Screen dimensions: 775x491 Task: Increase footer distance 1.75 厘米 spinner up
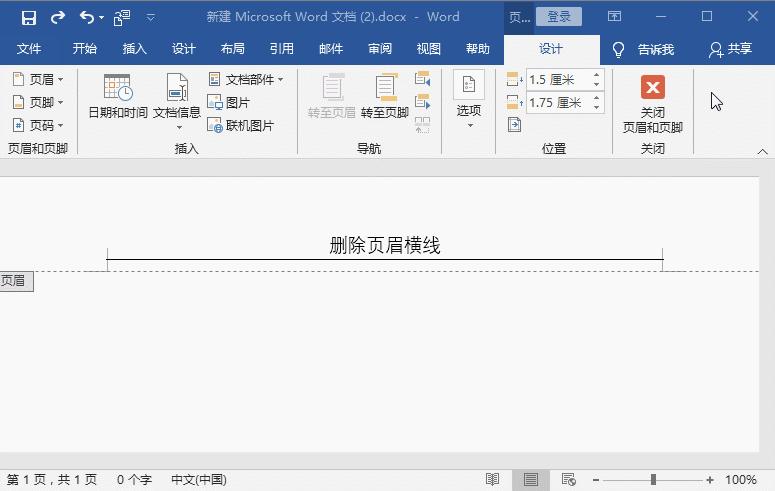(597, 98)
